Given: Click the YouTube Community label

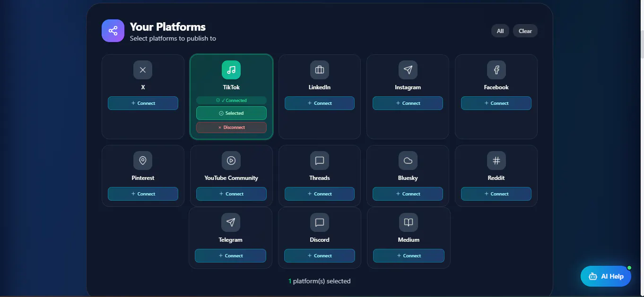Looking at the screenshot, I should [x=231, y=178].
